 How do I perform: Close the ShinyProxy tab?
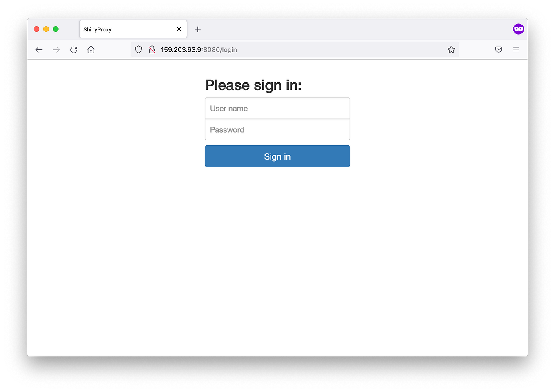point(179,29)
